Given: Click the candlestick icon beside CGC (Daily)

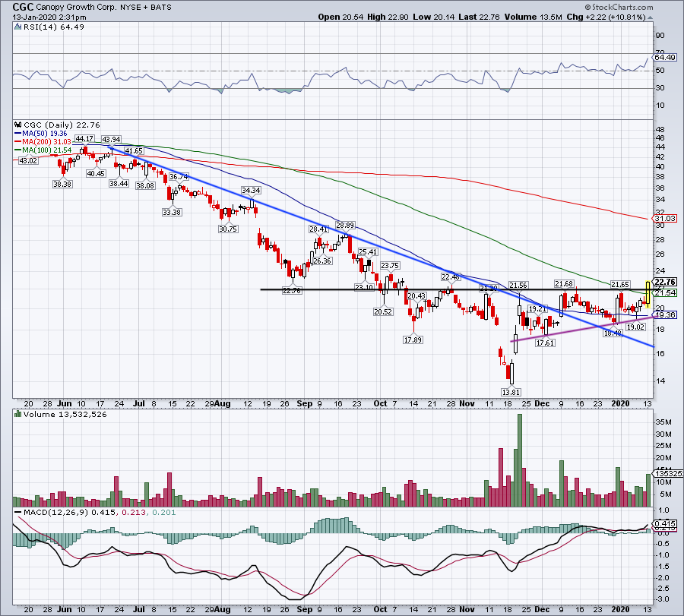Looking at the screenshot, I should point(18,125).
